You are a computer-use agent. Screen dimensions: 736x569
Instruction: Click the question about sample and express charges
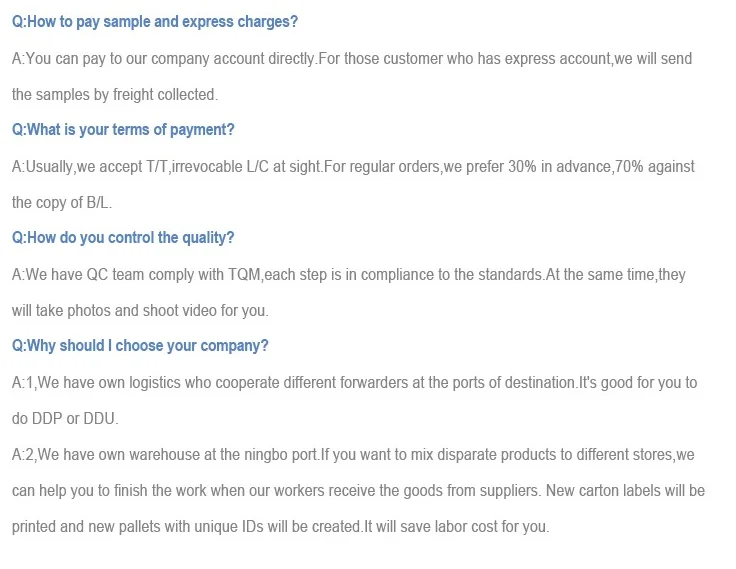pyautogui.click(x=155, y=22)
